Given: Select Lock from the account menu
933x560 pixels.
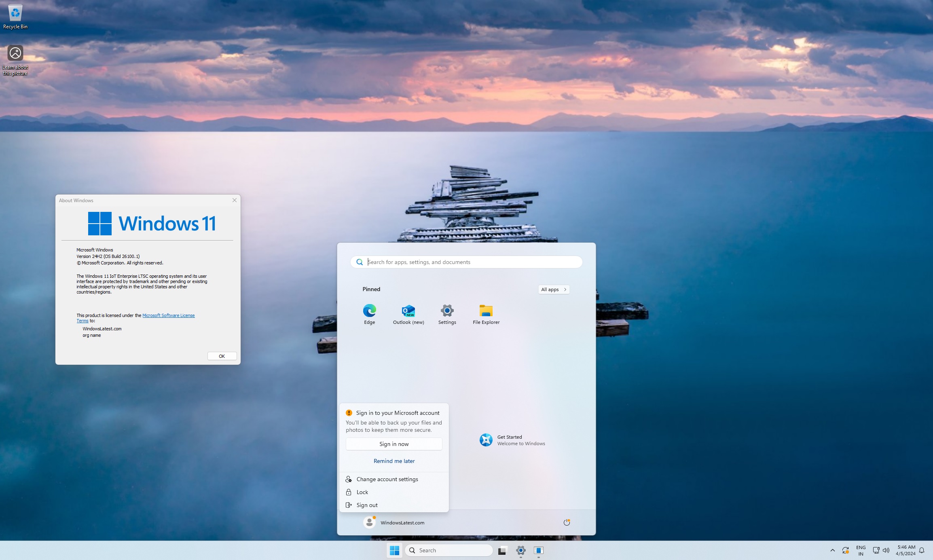Looking at the screenshot, I should click(362, 492).
